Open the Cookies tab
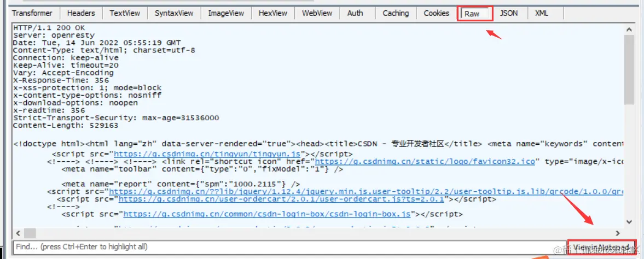 pyautogui.click(x=436, y=13)
